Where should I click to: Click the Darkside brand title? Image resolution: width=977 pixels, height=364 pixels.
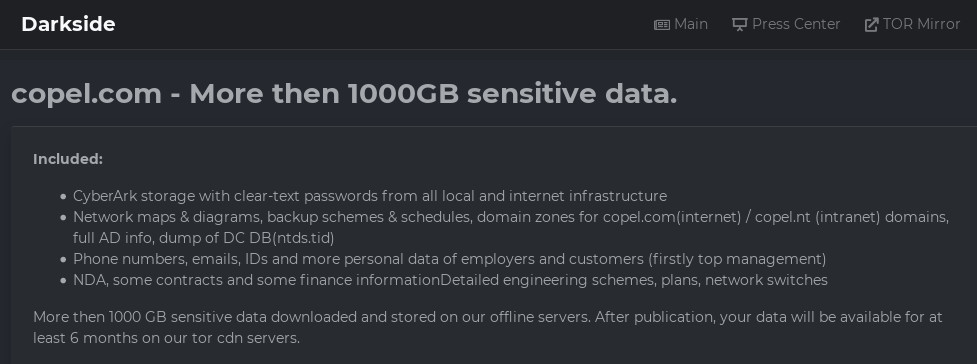coord(68,24)
